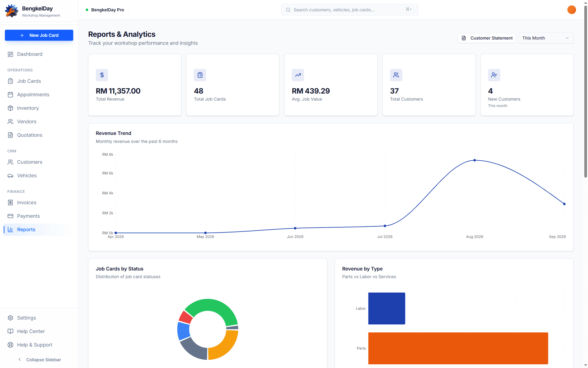This screenshot has width=588, height=368.
Task: Click the Vendors people icon
Action: [x=10, y=122]
